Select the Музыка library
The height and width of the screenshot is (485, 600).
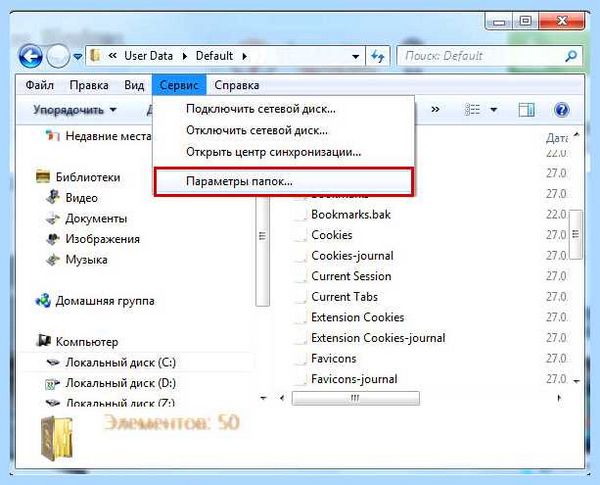coord(86,260)
